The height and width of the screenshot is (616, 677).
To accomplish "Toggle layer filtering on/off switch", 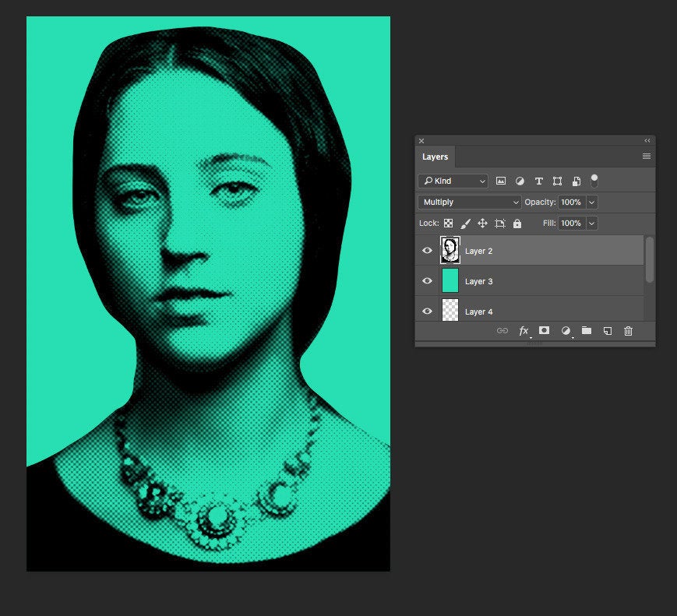I will click(594, 181).
